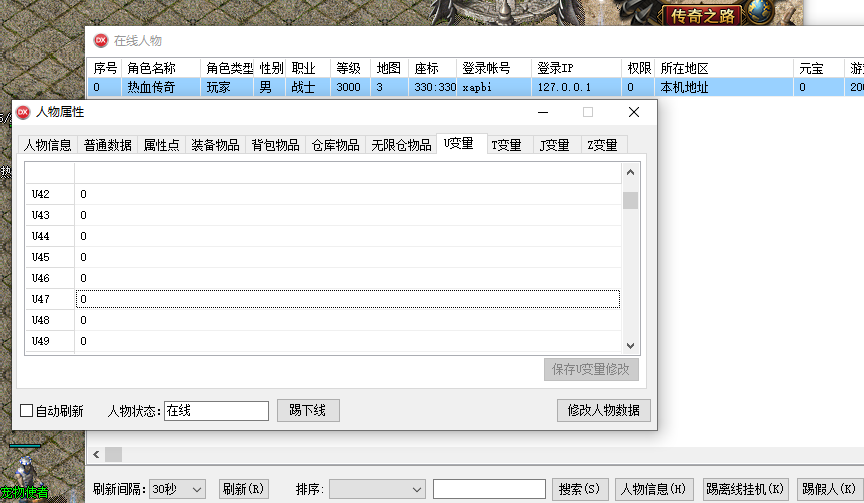Viewport: 864px width, 503px height.
Task: Close the 人物属性 dialog
Action: [633, 112]
